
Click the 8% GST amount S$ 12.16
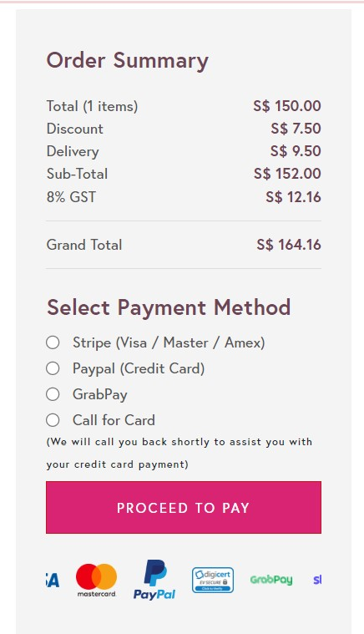293,197
